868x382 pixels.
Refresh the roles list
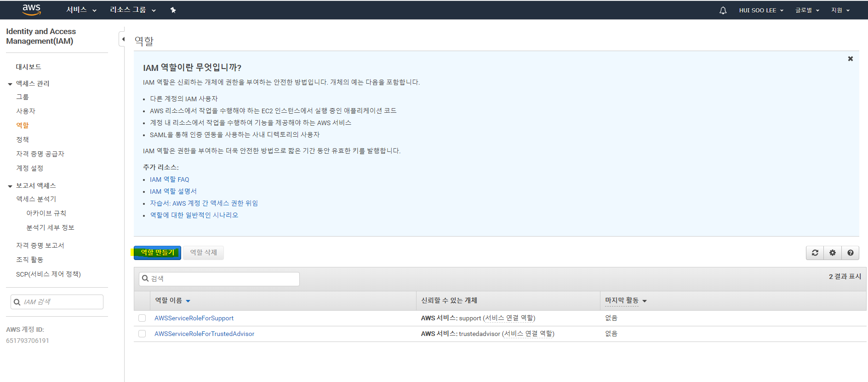815,253
